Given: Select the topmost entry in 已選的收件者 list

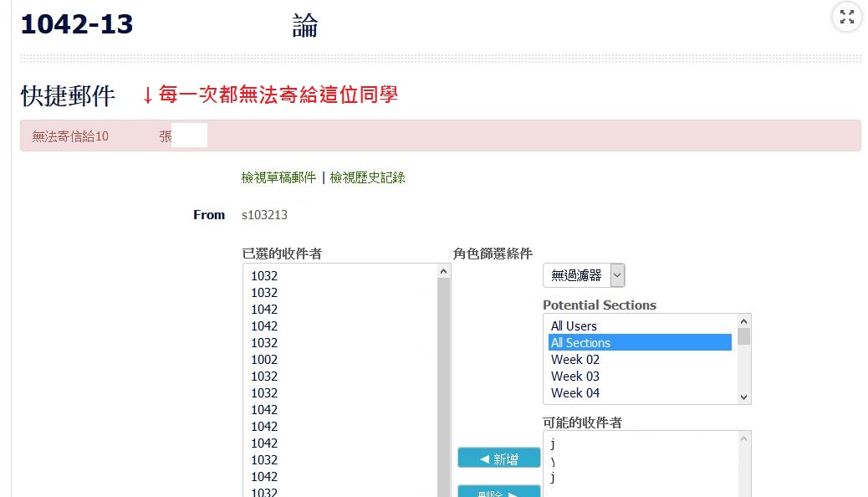Looking at the screenshot, I should click(264, 276).
